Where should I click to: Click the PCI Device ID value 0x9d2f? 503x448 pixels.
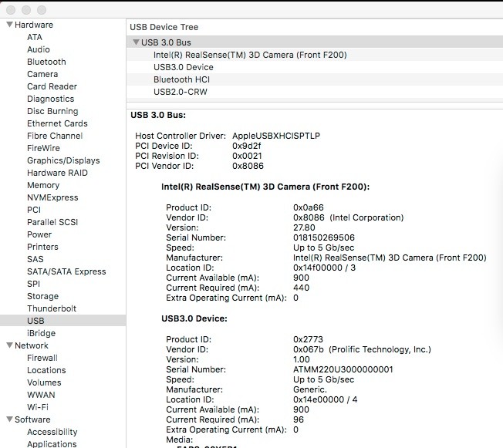click(x=247, y=146)
